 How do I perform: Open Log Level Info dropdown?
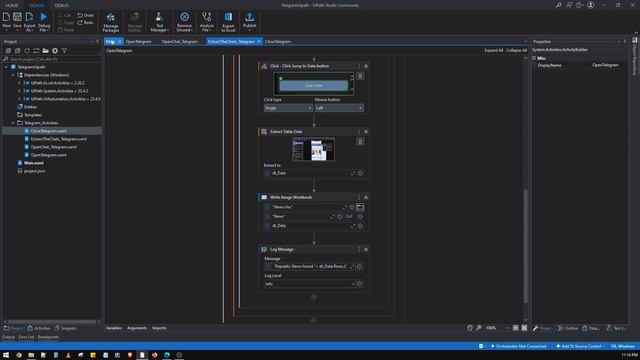click(309, 284)
